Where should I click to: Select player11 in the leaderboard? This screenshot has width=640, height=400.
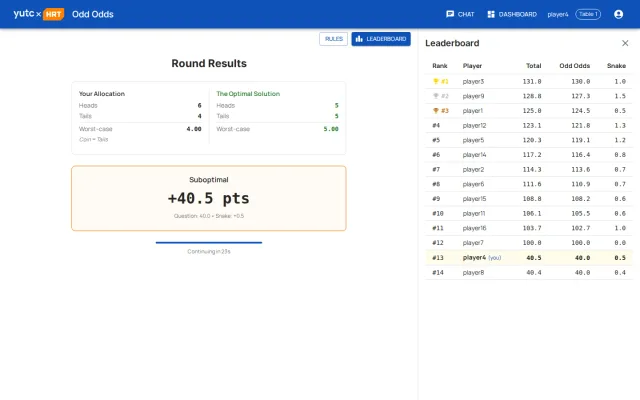(474, 214)
